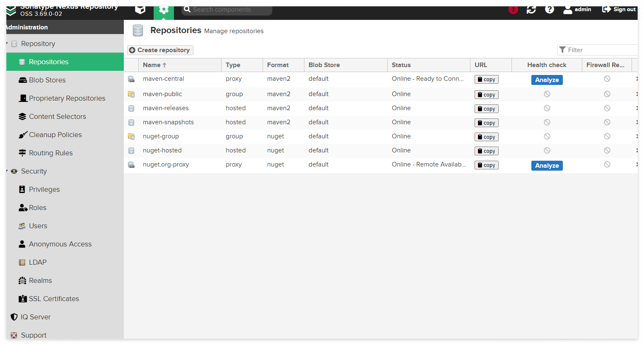Analyze health of maven-central
This screenshot has width=644, height=345.
[547, 80]
